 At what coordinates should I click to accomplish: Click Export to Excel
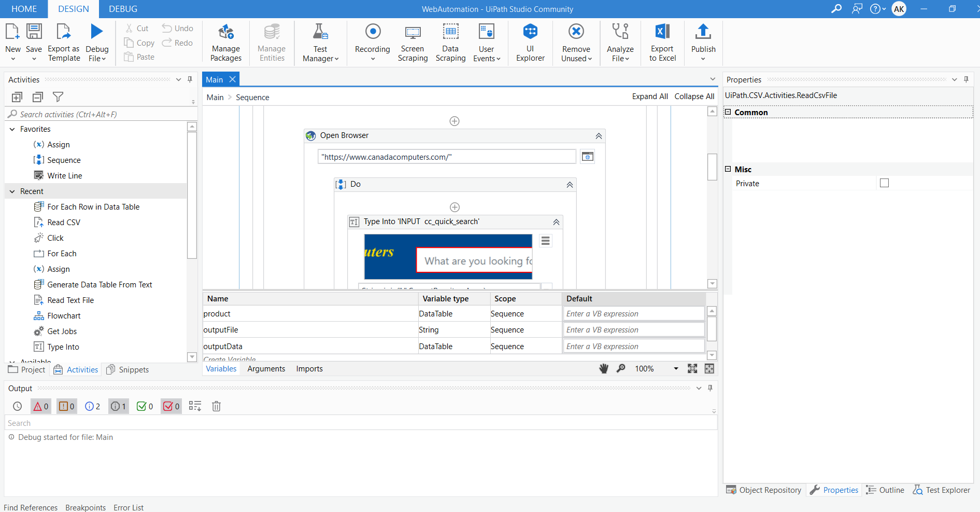pos(662,43)
